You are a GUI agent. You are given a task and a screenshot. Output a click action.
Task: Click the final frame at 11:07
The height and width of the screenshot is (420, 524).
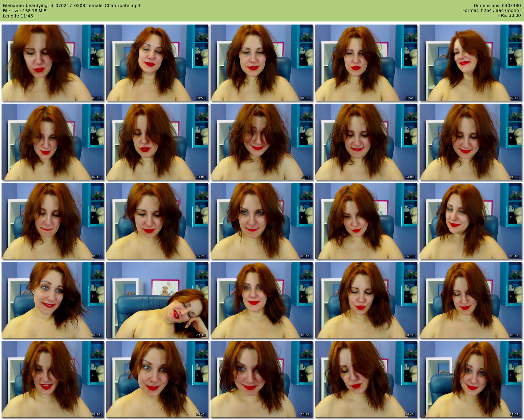[x=470, y=379]
